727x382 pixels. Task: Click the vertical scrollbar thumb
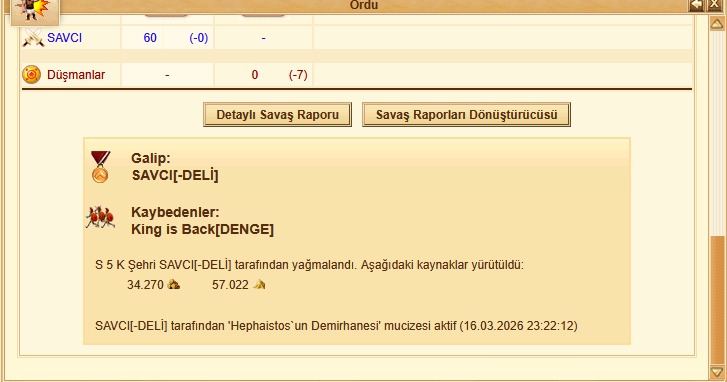tap(717, 300)
